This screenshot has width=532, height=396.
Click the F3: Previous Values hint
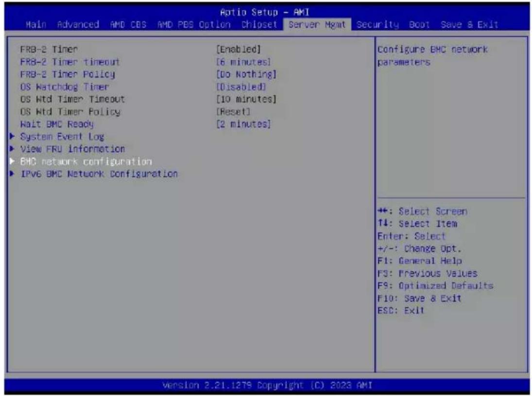[428, 274]
